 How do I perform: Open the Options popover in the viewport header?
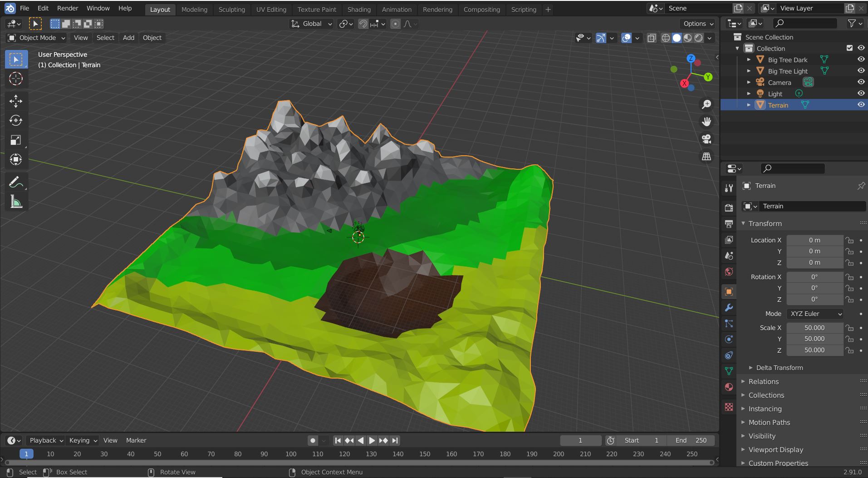[x=697, y=23]
